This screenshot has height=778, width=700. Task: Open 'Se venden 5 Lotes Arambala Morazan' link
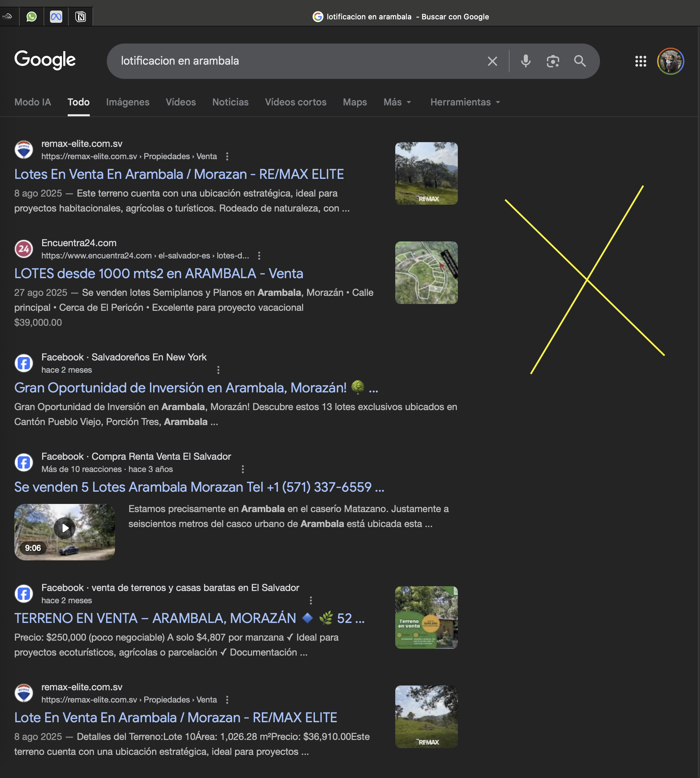199,487
